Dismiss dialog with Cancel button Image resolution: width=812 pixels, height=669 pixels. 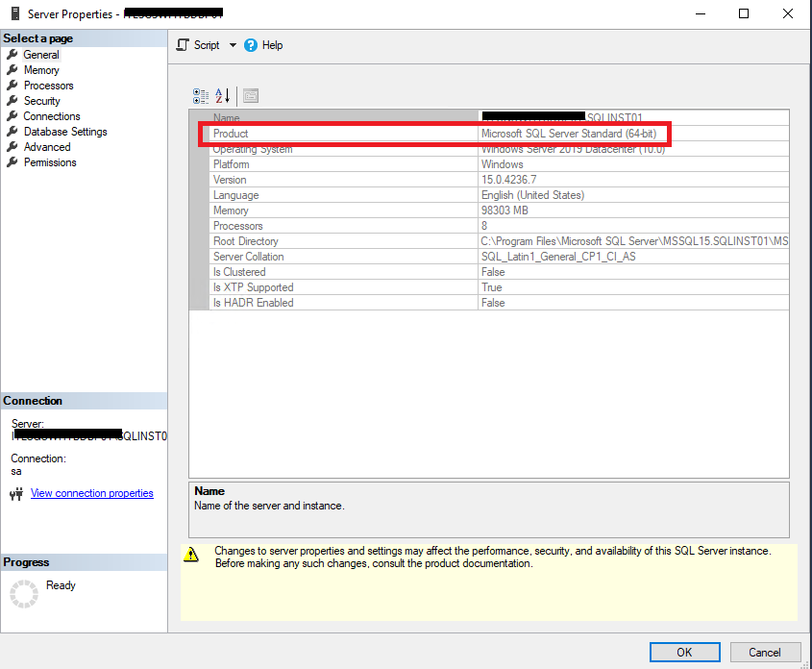point(764,652)
